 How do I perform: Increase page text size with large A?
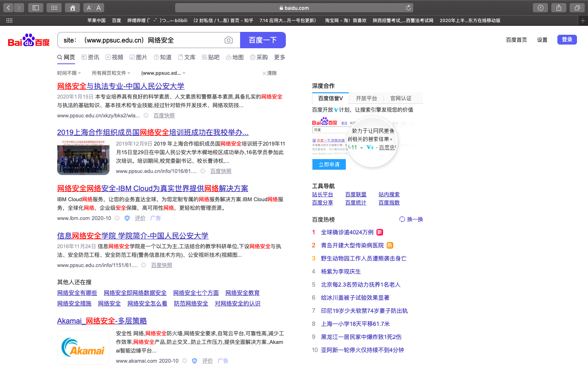tap(99, 8)
